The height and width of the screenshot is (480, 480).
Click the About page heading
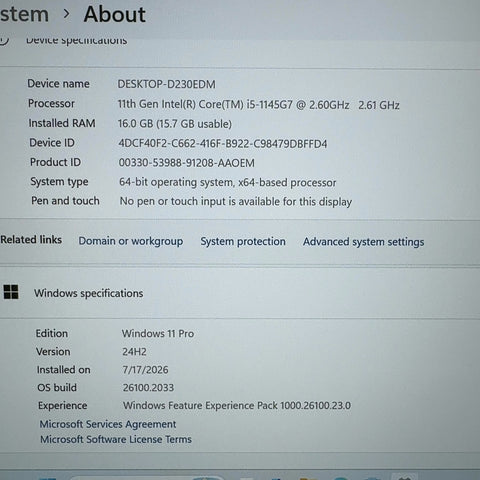tap(115, 14)
